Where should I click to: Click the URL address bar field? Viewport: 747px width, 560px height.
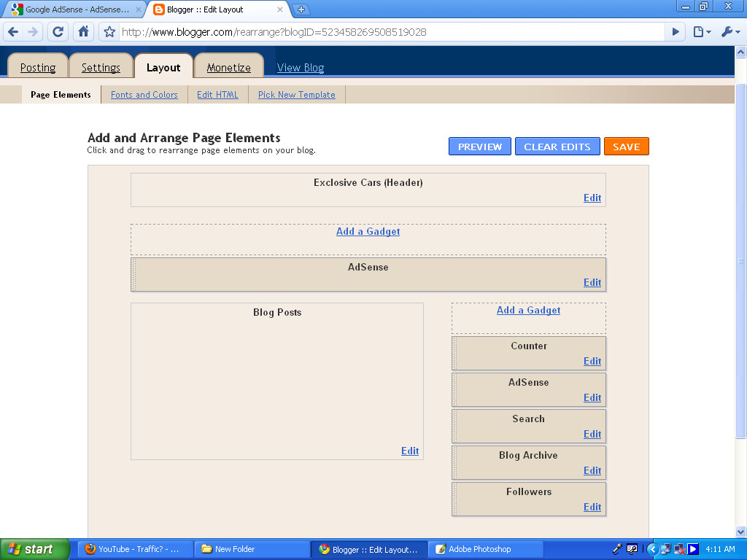point(392,32)
